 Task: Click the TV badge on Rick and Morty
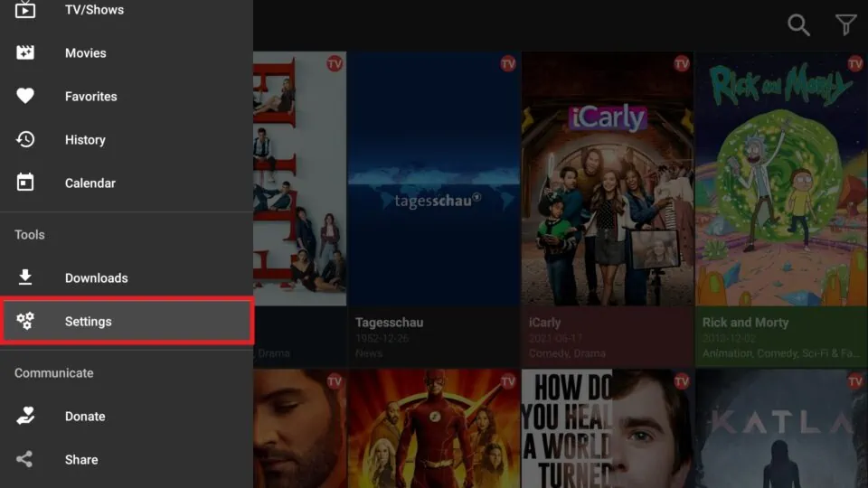point(855,63)
